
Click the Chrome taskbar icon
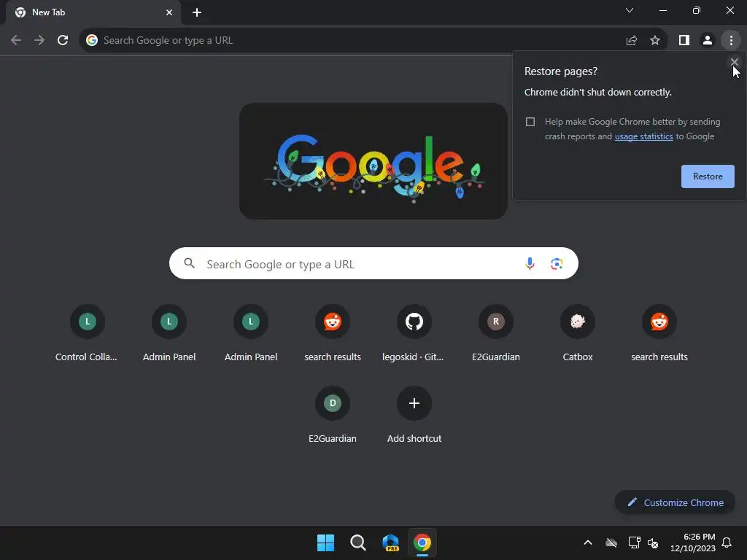click(x=422, y=542)
